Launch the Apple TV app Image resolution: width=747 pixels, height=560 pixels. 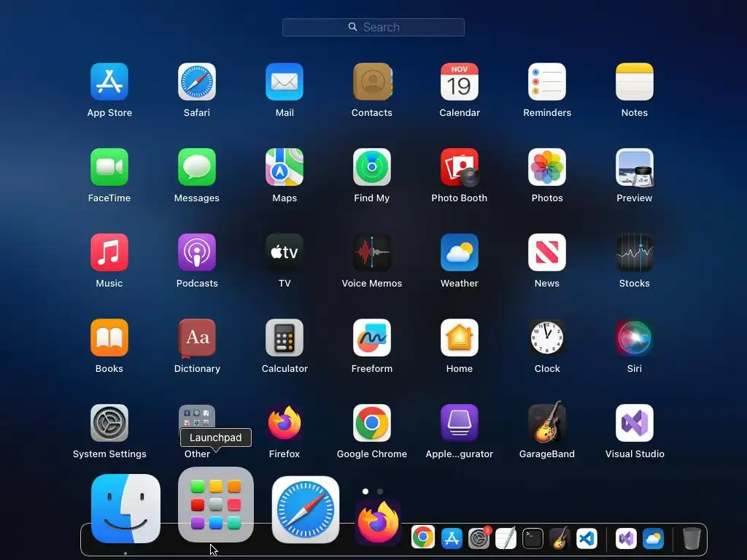[x=285, y=252]
